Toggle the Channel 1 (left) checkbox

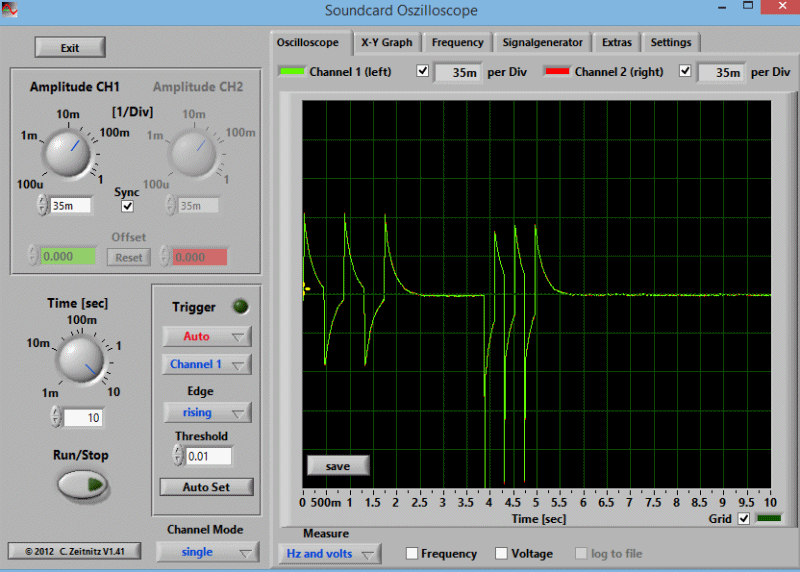(x=422, y=70)
